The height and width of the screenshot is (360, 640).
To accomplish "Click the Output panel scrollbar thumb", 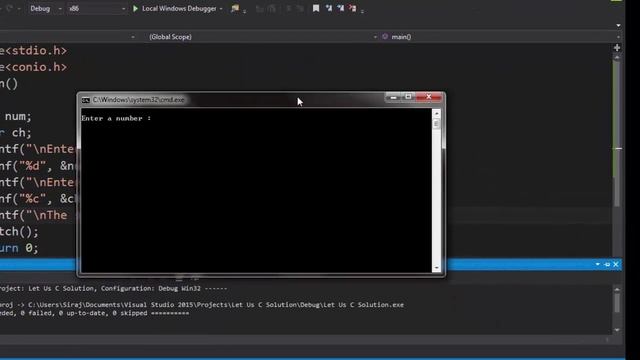I will click(x=617, y=303).
